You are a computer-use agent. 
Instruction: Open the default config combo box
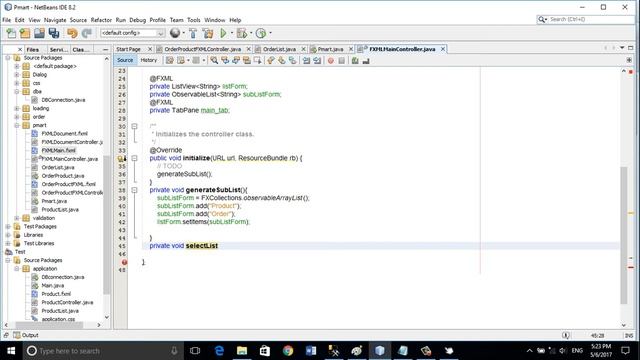point(132,33)
